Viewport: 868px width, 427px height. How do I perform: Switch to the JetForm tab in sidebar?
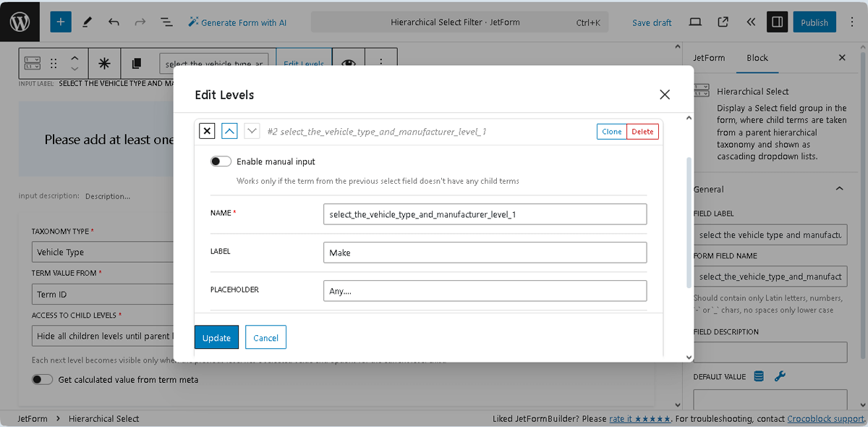coord(709,58)
